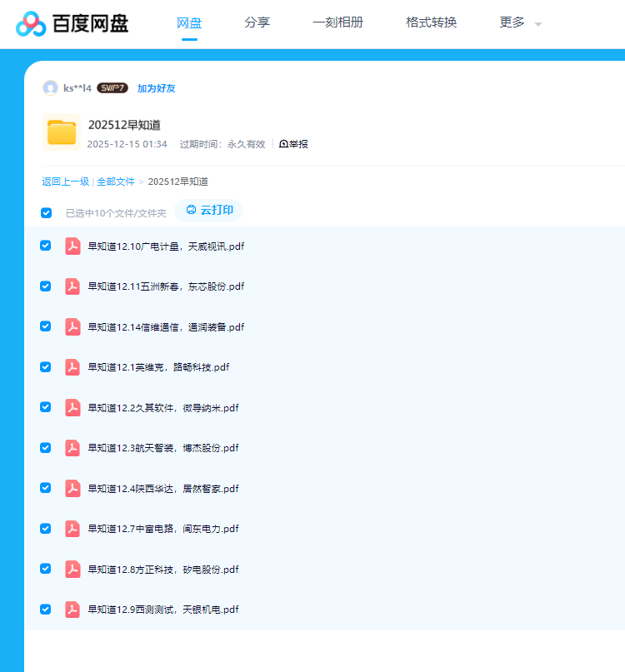
Task: Click the 加为好友 link
Action: [x=156, y=88]
